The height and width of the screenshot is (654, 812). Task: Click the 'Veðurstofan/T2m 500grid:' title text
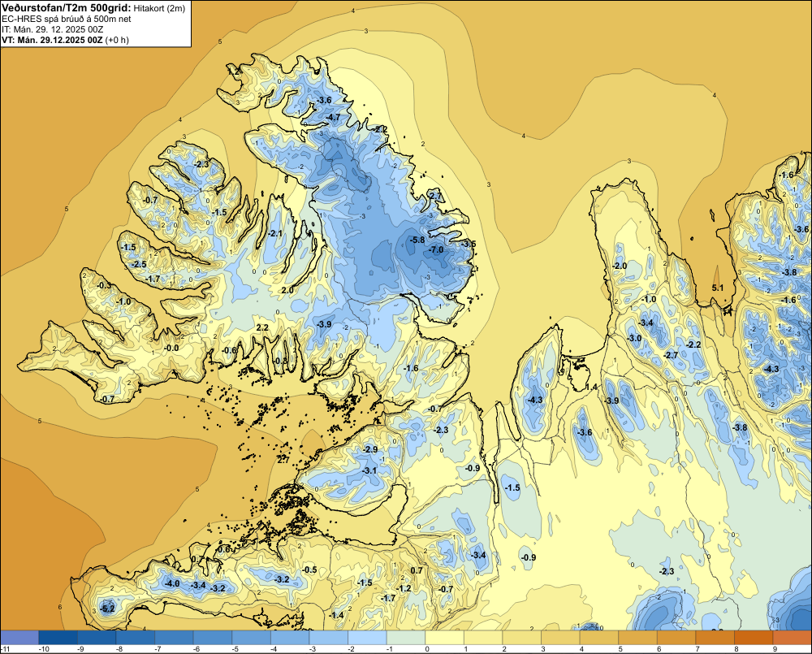[66, 8]
